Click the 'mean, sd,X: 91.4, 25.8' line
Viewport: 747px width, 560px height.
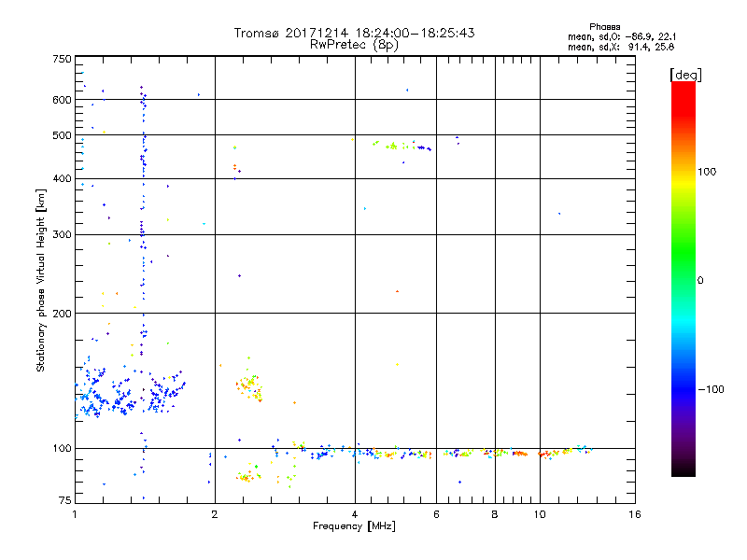621,47
